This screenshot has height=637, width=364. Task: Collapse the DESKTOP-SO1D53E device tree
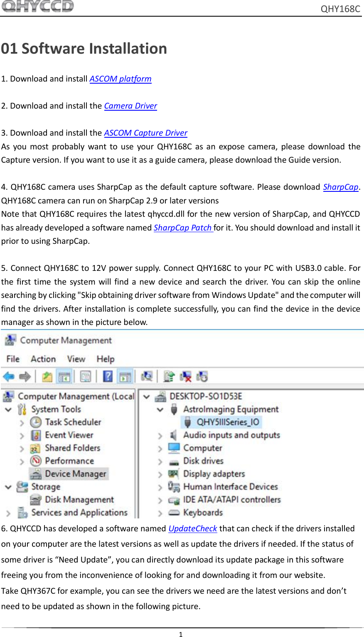pyautogui.click(x=146, y=397)
